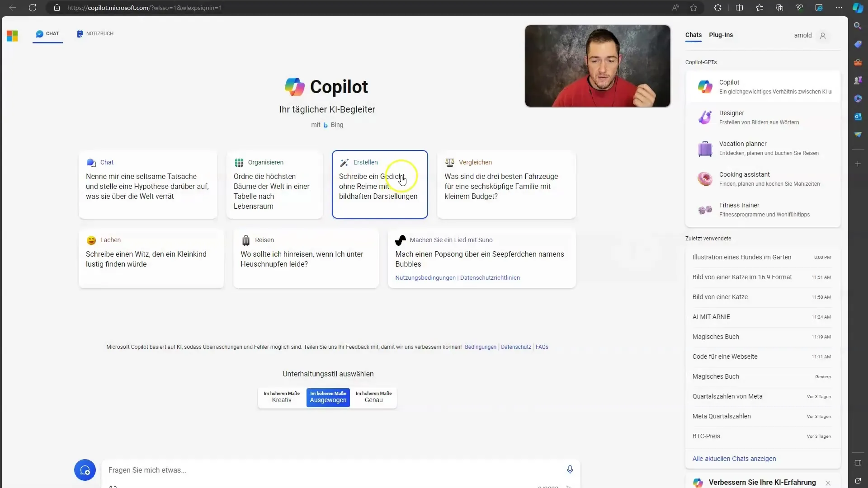Screen dimensions: 868x488
Task: Open Fitness trainer GPT icon
Action: [705, 209]
